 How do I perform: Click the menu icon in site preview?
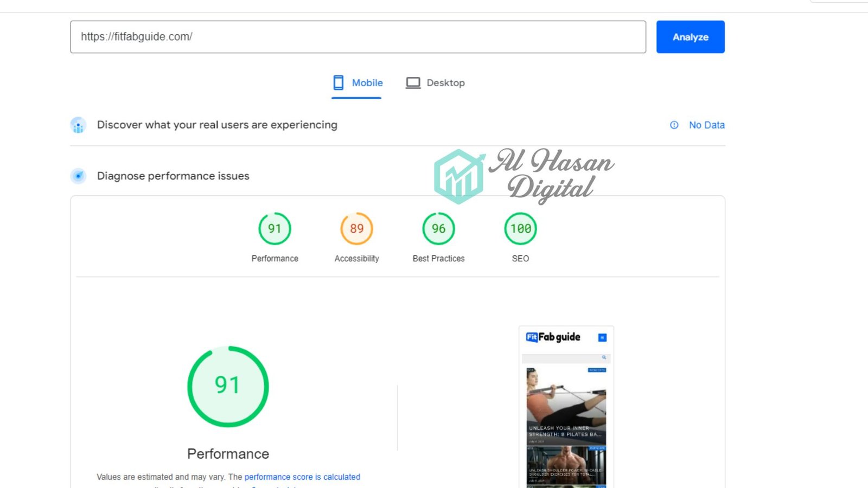(602, 338)
